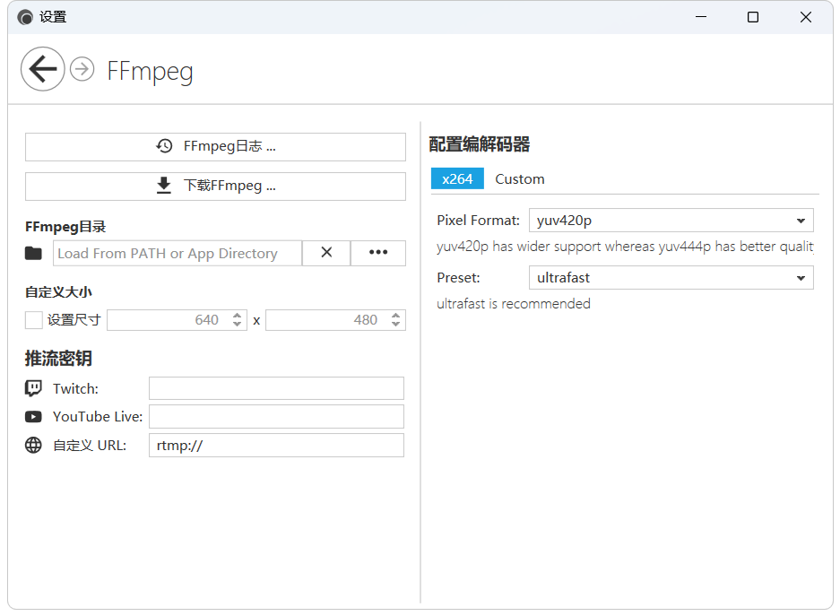Click the 配置编解码器 heading text
This screenshot has width=840, height=616.
[x=480, y=144]
